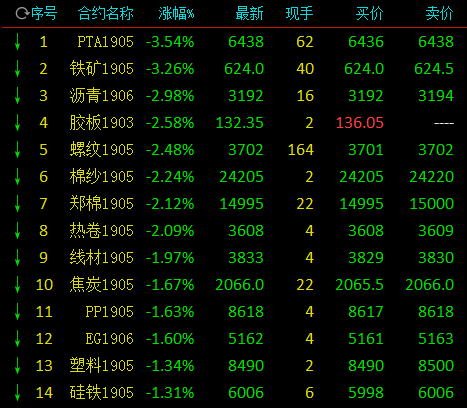The width and height of the screenshot is (467, 408).
Task: Click the 8617 bid price for PP1905
Action: pos(366,312)
